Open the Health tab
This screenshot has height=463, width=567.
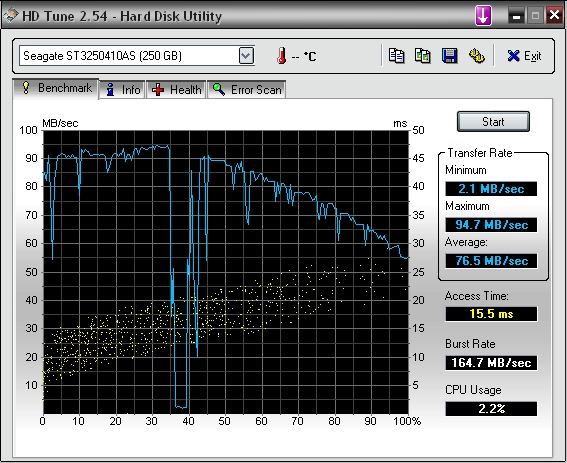[176, 89]
